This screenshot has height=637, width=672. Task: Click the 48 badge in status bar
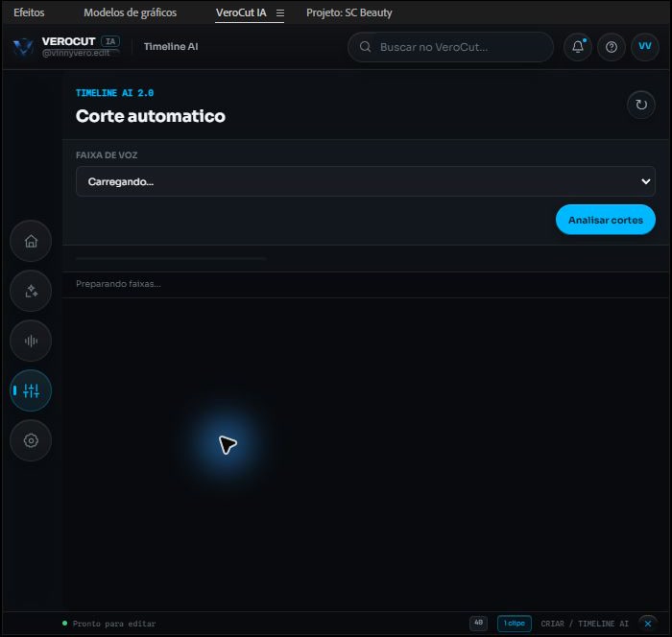pos(478,623)
